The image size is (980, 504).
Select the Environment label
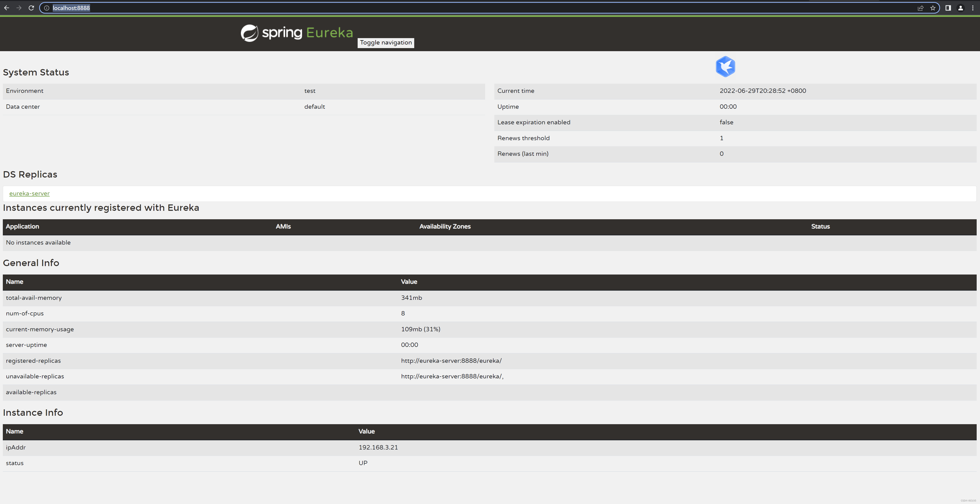25,91
